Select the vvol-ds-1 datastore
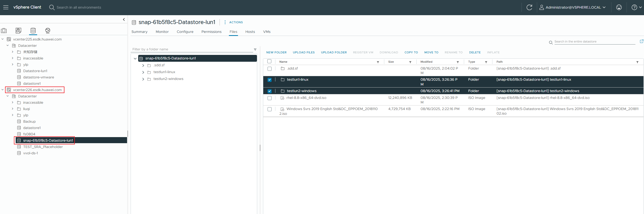Screen dimensions: 644x214 coord(31,153)
